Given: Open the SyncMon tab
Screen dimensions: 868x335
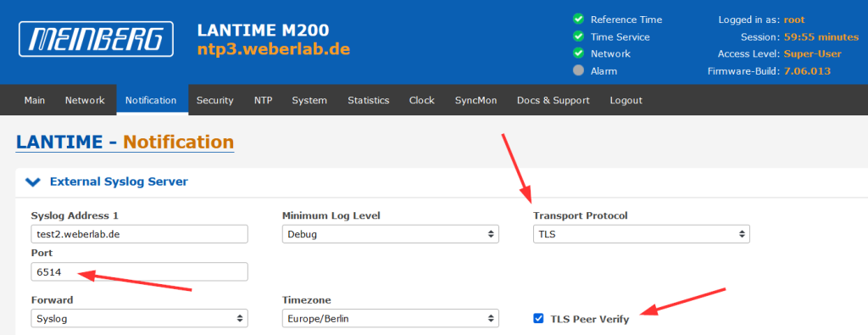Looking at the screenshot, I should (x=476, y=100).
